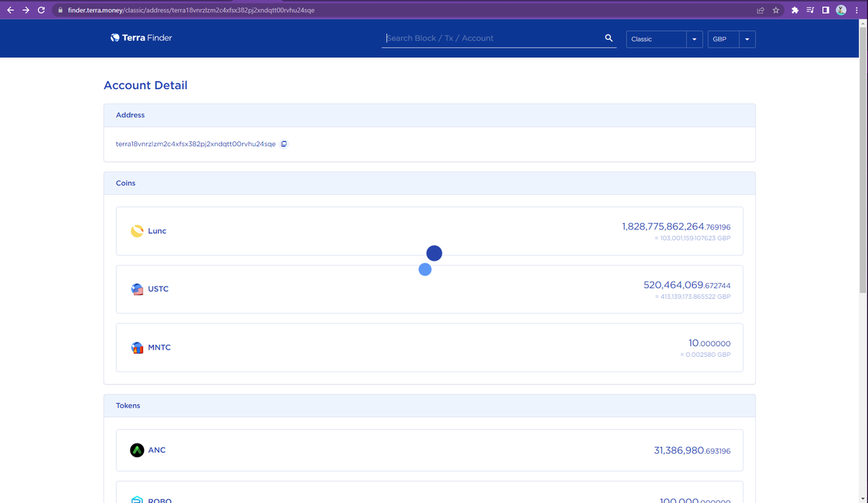Open the Chrome three-dot menu

click(857, 10)
